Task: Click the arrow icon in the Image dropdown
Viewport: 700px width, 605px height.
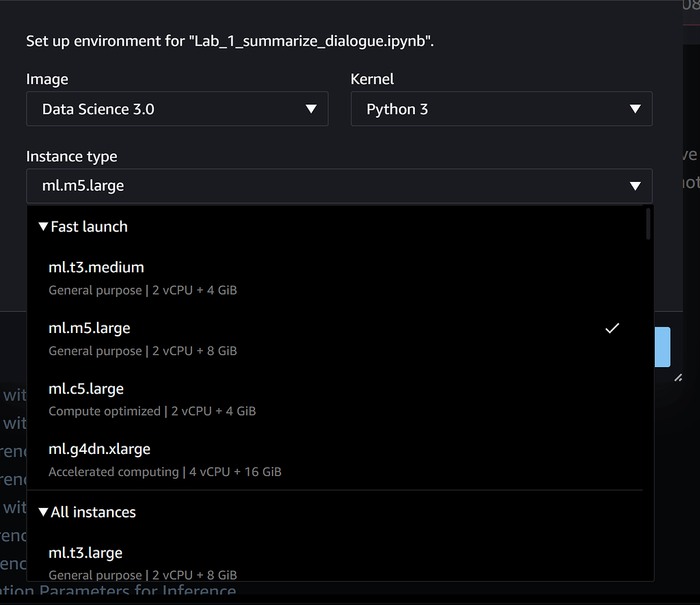Action: pos(311,109)
